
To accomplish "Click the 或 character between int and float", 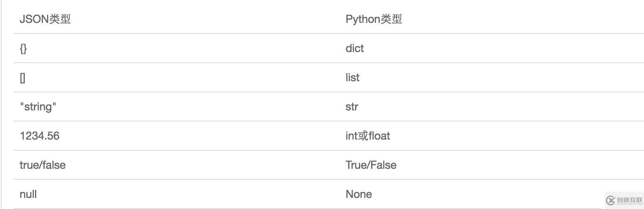I will tap(363, 136).
